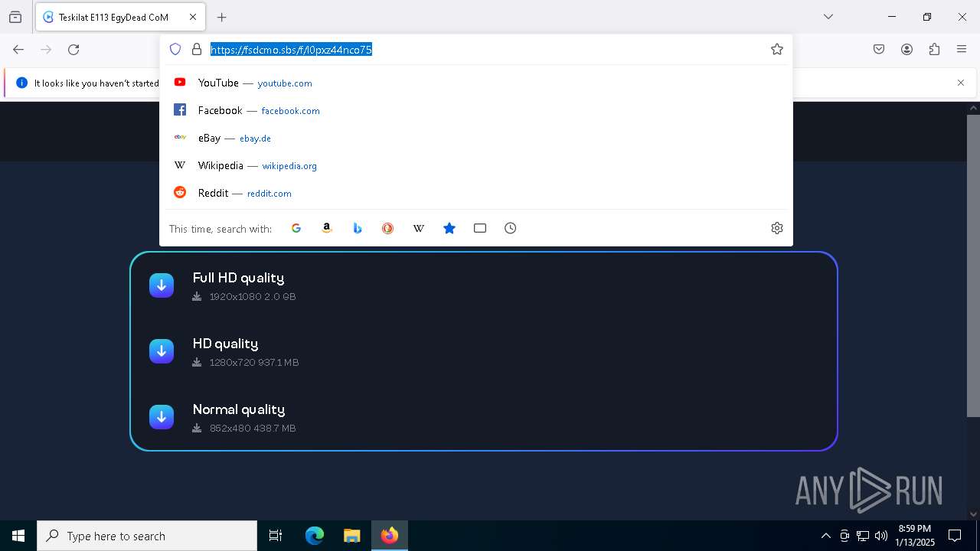
Task: Select the Facebook suggestion
Action: pos(476,110)
